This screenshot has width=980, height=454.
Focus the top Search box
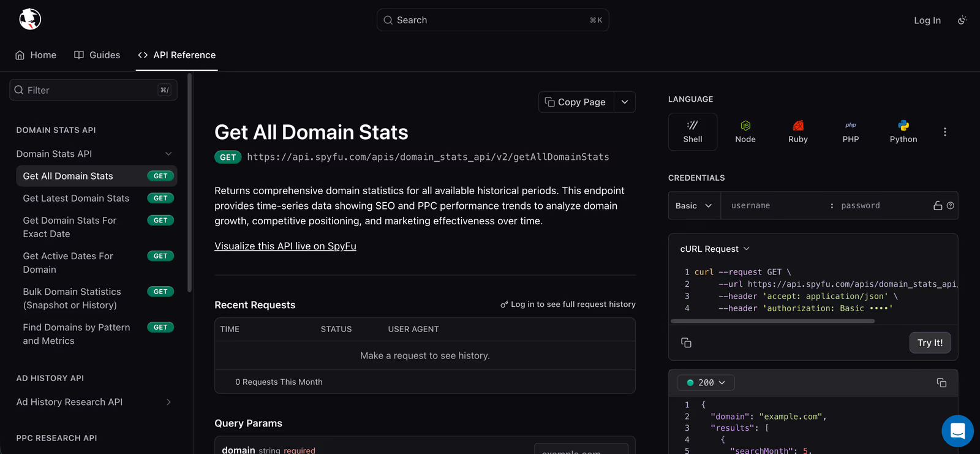pos(492,20)
